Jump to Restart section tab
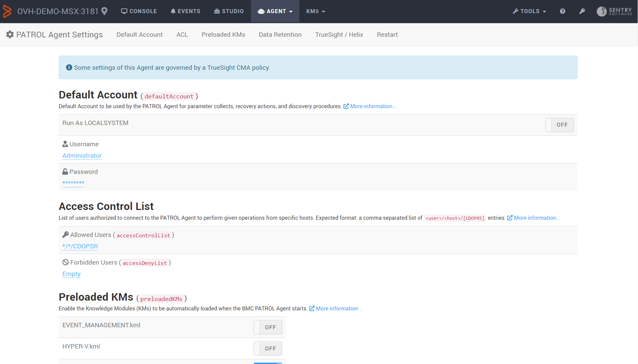 [x=387, y=35]
